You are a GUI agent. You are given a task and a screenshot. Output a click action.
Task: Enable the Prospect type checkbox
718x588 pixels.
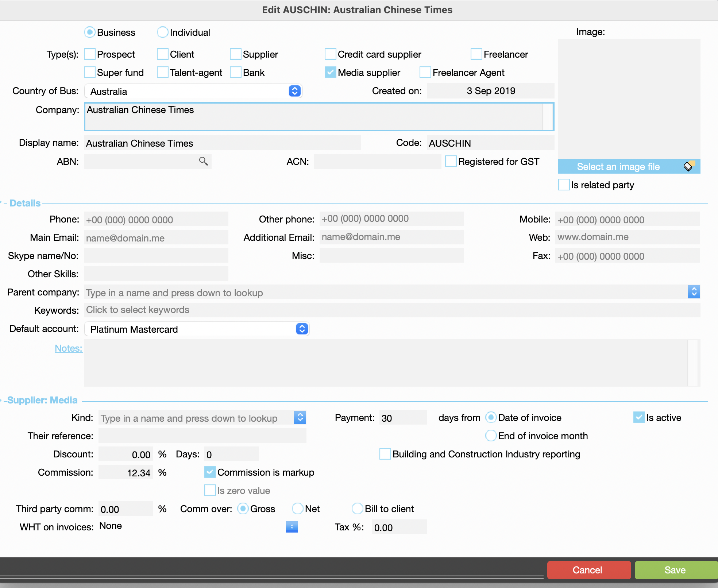pyautogui.click(x=90, y=54)
